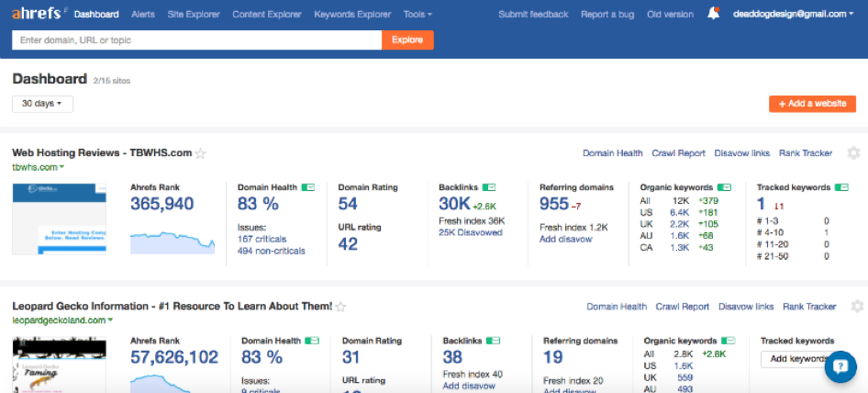Click the TBWHS Ahrefs Rank chart

172,241
